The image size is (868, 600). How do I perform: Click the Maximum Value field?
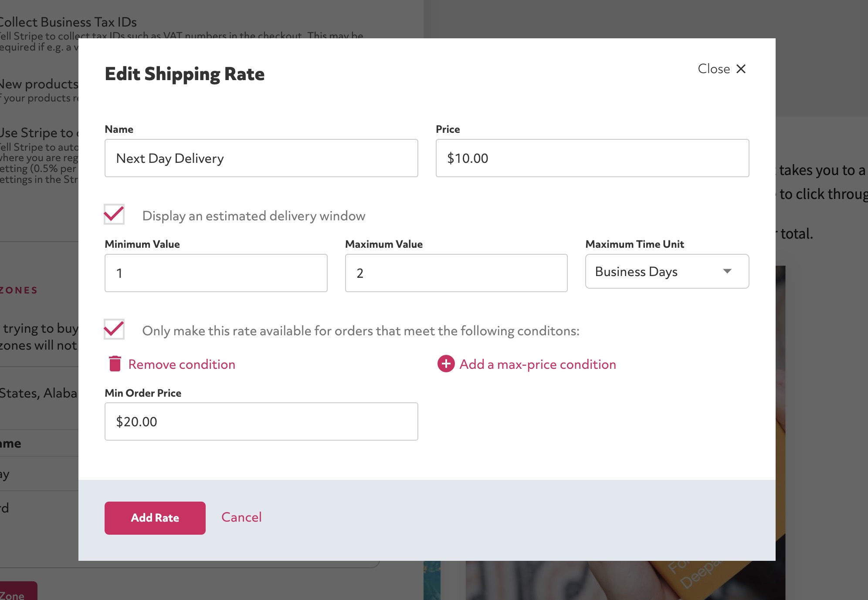(456, 273)
